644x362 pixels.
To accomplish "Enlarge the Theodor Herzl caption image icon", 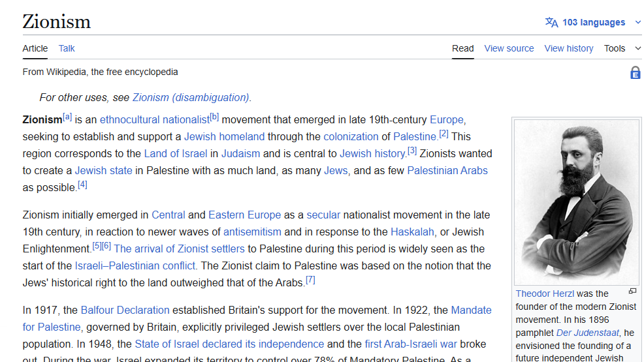I will click(632, 292).
